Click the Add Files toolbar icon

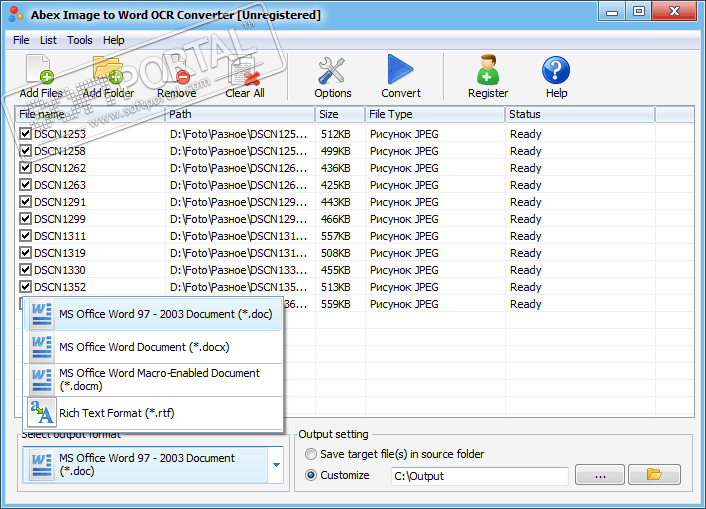(40, 69)
